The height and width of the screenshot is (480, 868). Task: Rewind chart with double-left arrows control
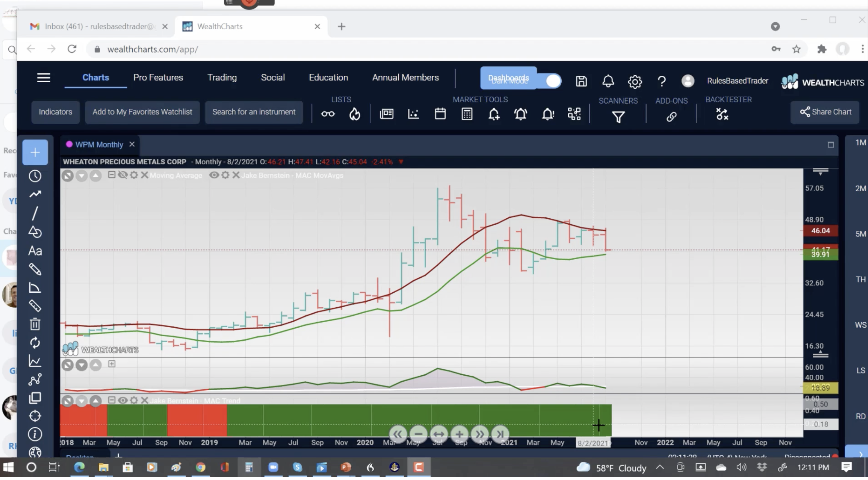pyautogui.click(x=398, y=434)
